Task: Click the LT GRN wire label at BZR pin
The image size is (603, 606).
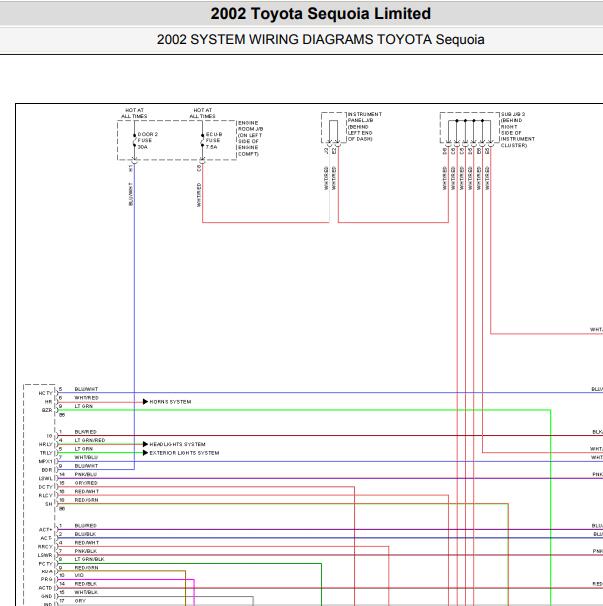Action: coord(84,406)
